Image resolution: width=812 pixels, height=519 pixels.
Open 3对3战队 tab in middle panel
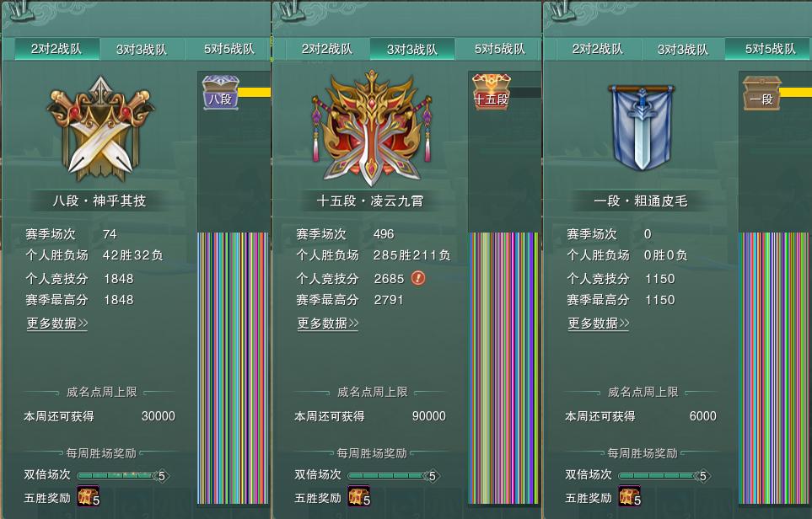[x=412, y=49]
